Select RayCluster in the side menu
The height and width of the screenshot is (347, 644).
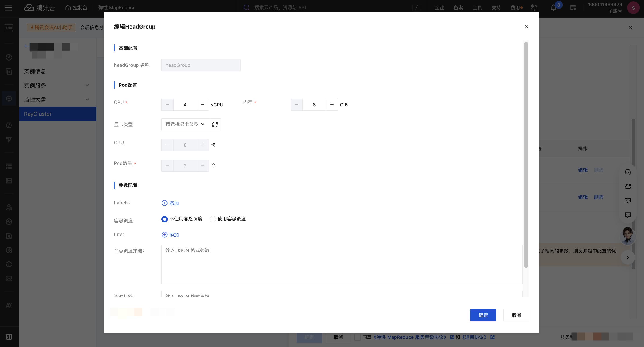58,114
